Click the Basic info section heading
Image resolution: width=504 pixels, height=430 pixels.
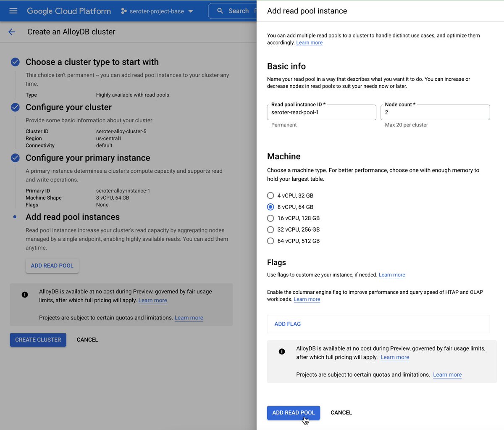pos(286,66)
